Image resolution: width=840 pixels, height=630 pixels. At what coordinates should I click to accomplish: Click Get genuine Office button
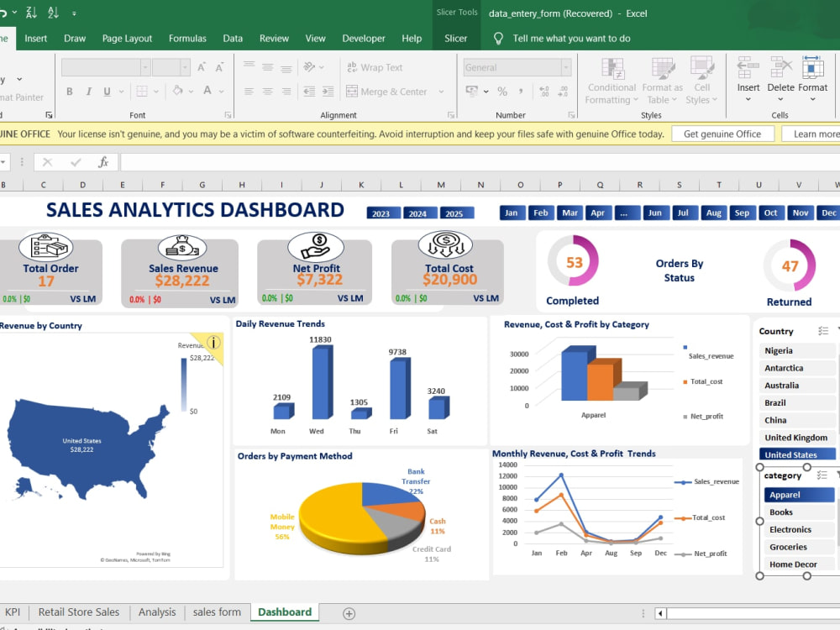722,134
